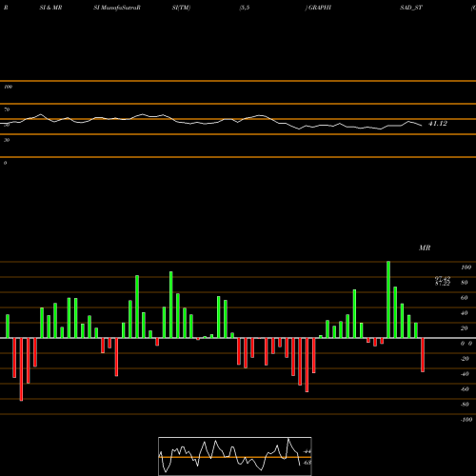Click the '20' label on MR axis
Viewport: 476px width, 476px height.
465,328
